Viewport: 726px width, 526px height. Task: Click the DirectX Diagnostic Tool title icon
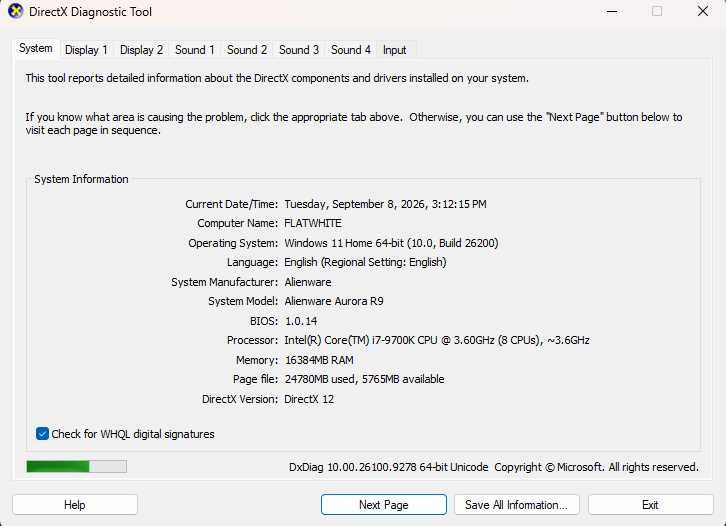point(15,11)
